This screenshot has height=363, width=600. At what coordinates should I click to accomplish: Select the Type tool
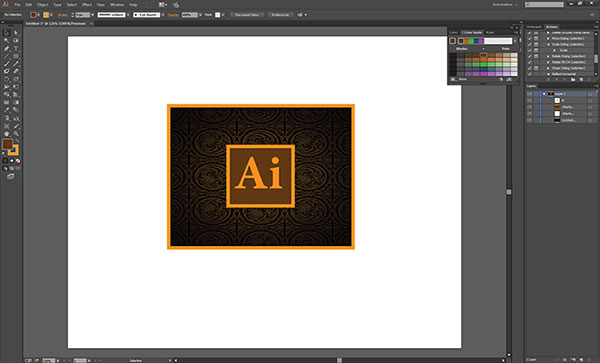(x=16, y=49)
